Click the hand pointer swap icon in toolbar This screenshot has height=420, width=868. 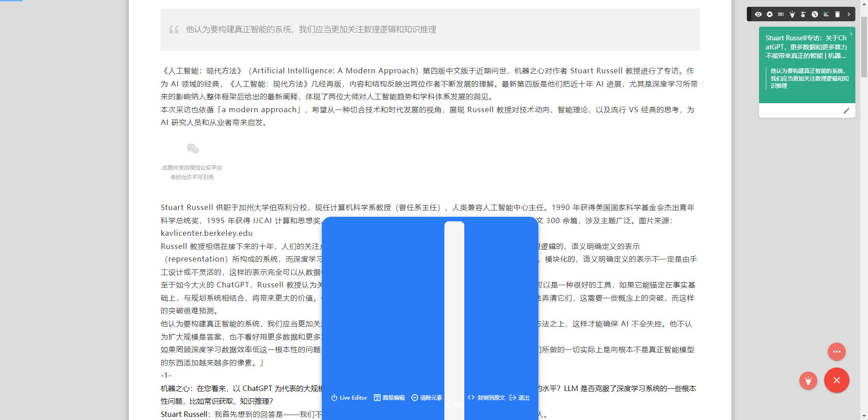pos(803,14)
